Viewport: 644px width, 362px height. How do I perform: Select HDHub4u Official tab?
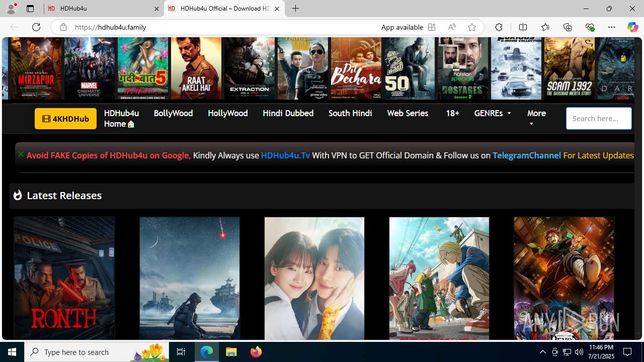[x=224, y=9]
